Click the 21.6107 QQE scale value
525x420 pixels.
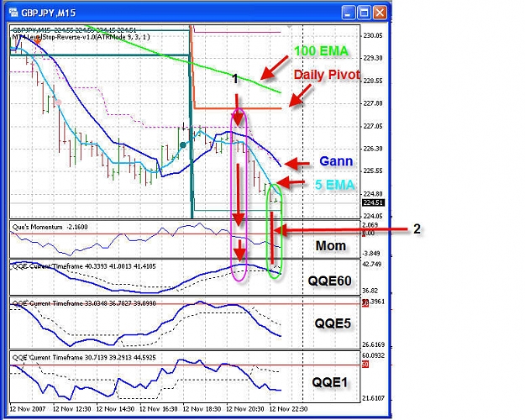click(x=373, y=398)
